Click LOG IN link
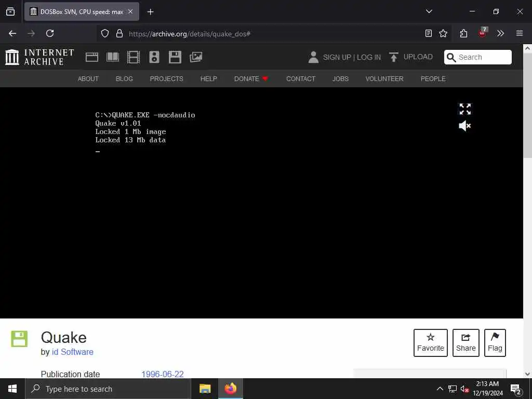 pyautogui.click(x=369, y=57)
